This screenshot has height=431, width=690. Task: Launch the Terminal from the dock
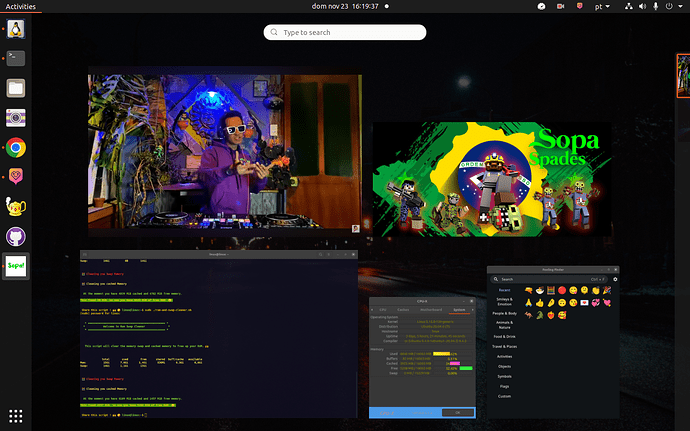coord(16,57)
